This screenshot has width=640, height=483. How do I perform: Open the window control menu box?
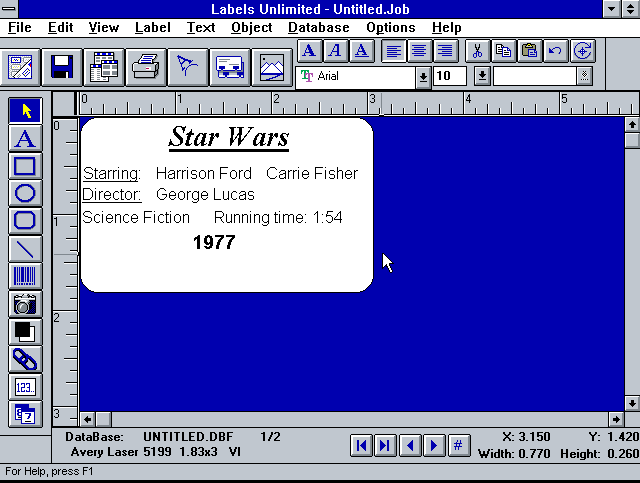tap(9, 9)
